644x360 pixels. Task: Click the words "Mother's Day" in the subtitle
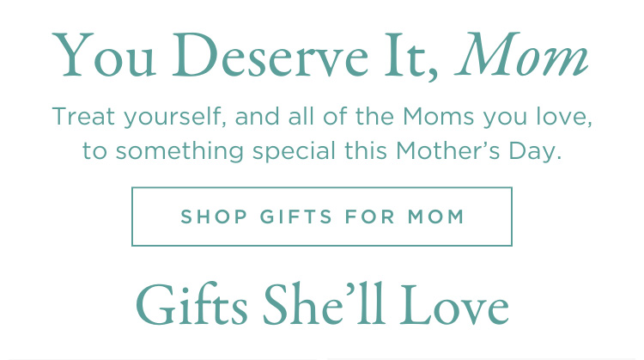click(478, 151)
